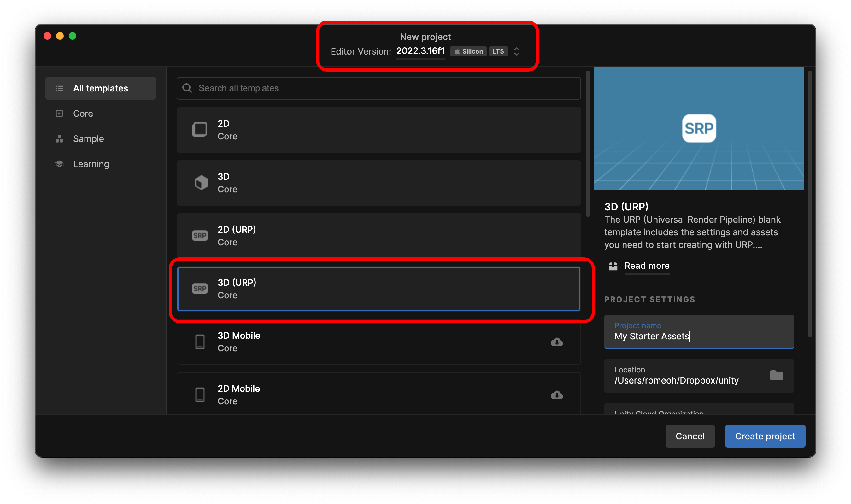This screenshot has width=851, height=504.
Task: Open the Editor Version selector arrows
Action: (x=517, y=51)
